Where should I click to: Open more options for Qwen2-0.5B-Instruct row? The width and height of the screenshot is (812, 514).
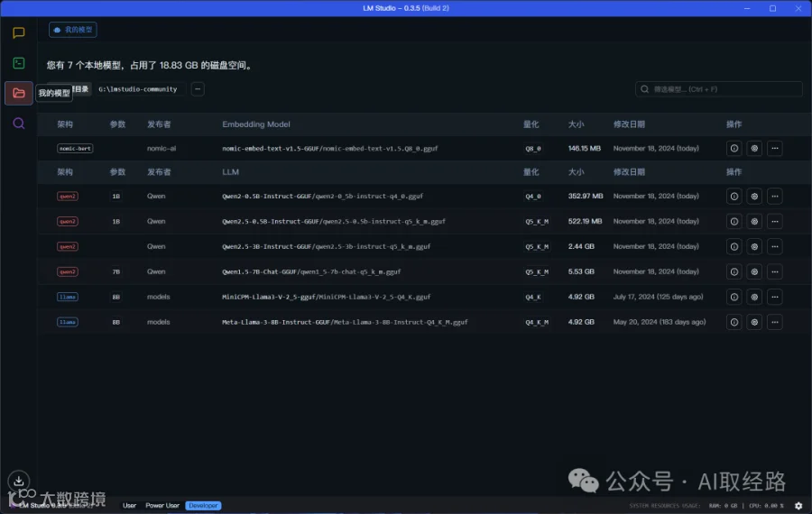click(x=775, y=197)
